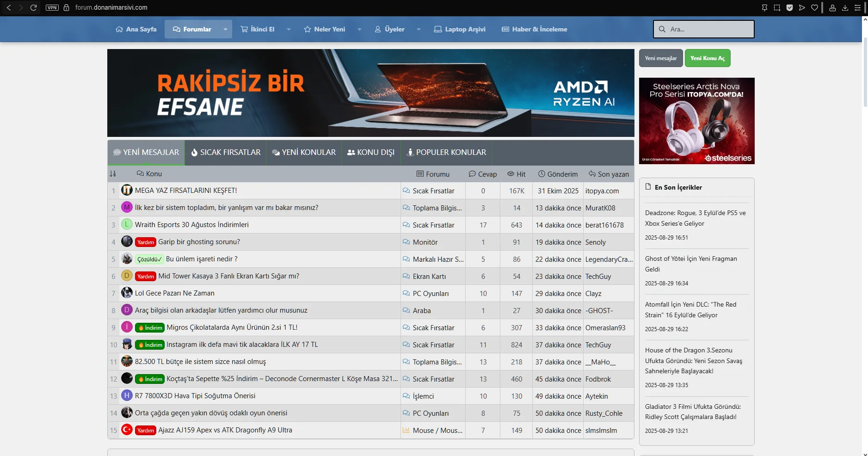Click the Turkish flag avatar beside Ajazz AJ159 thread
The image size is (868, 456).
[x=127, y=430]
